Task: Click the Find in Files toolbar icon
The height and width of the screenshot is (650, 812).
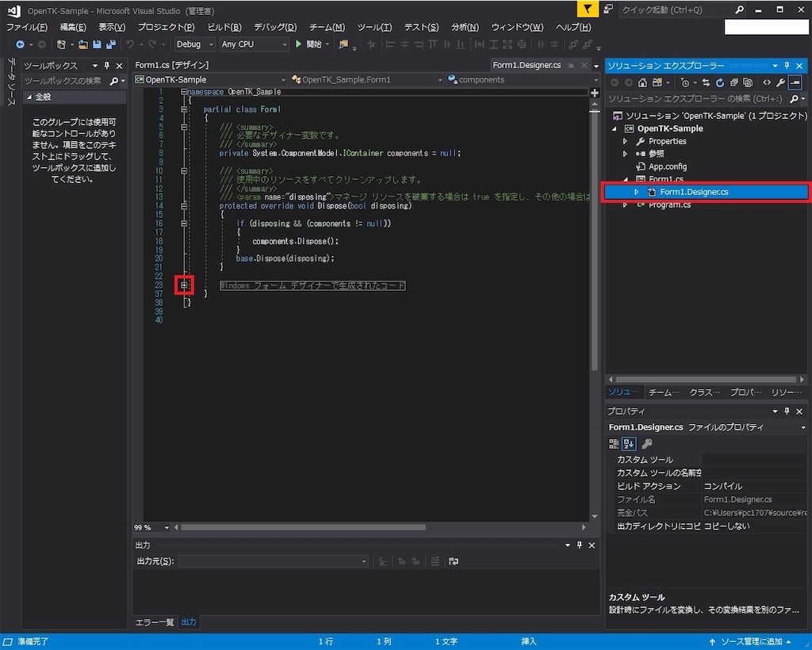Action: [x=343, y=44]
